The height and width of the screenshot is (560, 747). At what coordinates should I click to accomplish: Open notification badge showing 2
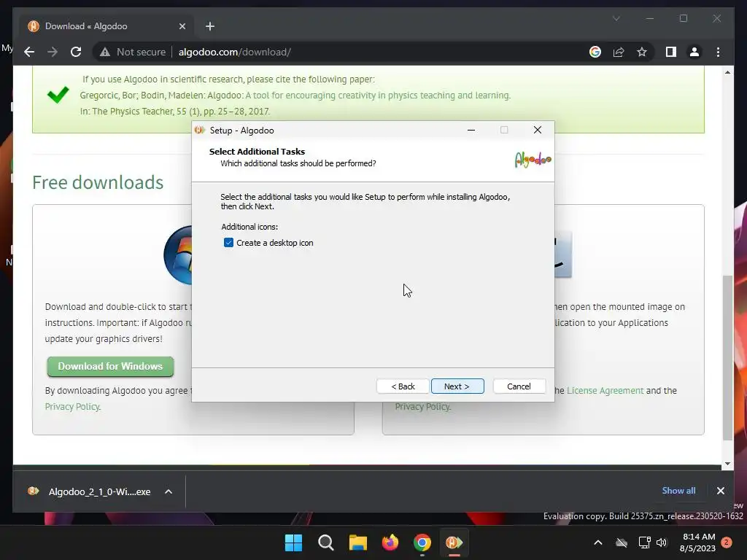pos(727,542)
